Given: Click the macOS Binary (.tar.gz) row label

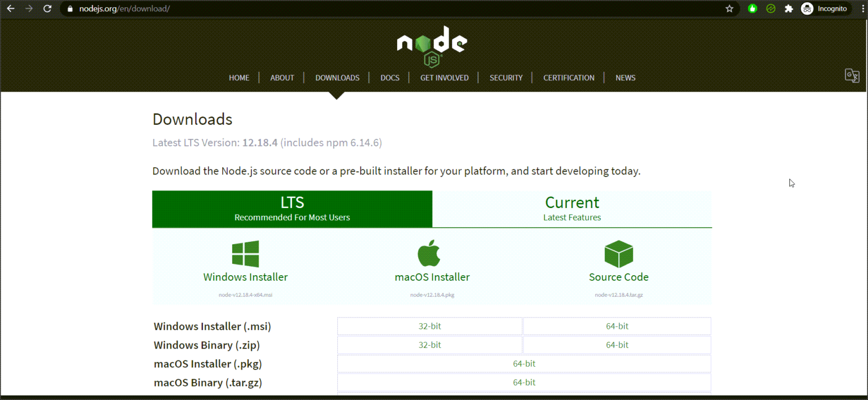Looking at the screenshot, I should pos(208,382).
